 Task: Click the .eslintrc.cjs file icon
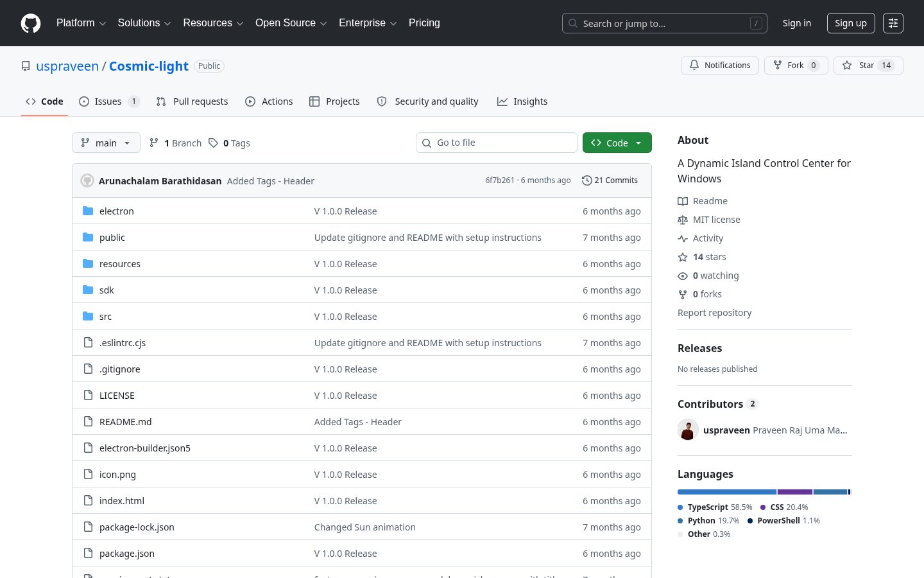[88, 342]
